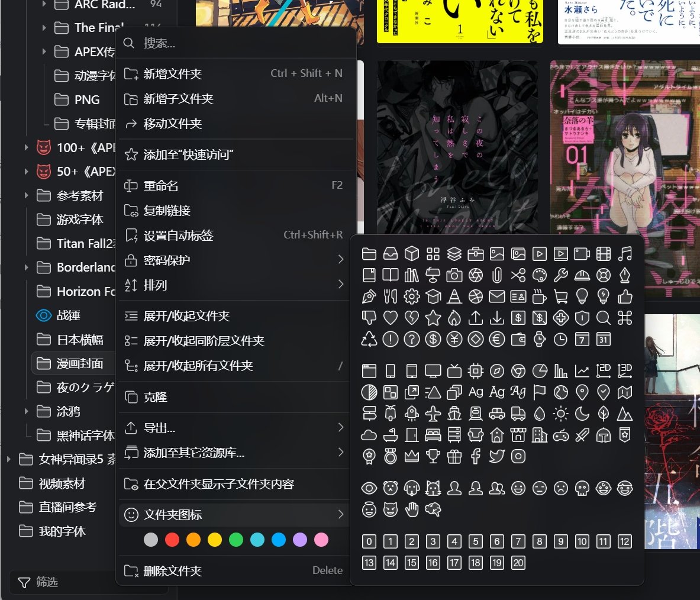The width and height of the screenshot is (700, 600).
Task: Select the star icon in the picker
Action: (433, 318)
